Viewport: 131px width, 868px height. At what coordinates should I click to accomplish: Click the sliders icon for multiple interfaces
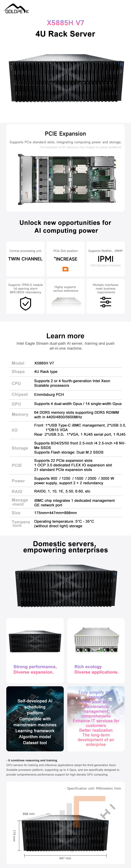[x=105, y=302]
